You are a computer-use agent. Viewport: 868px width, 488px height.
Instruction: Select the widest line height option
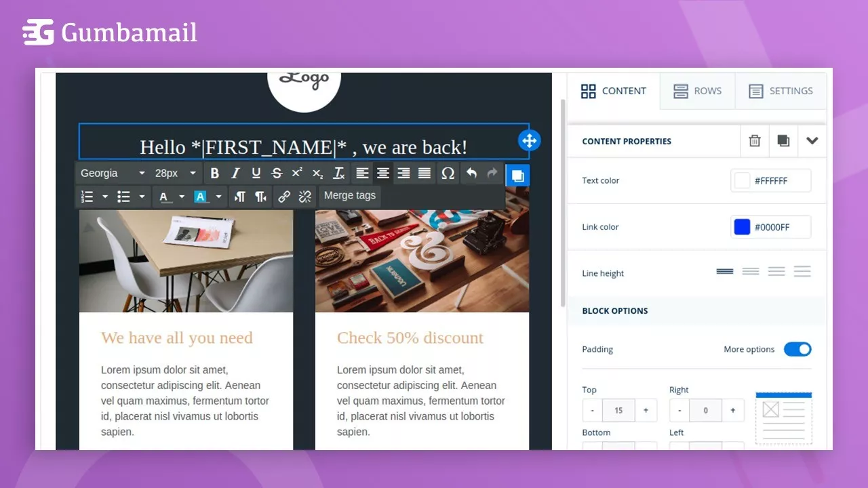[x=802, y=272]
